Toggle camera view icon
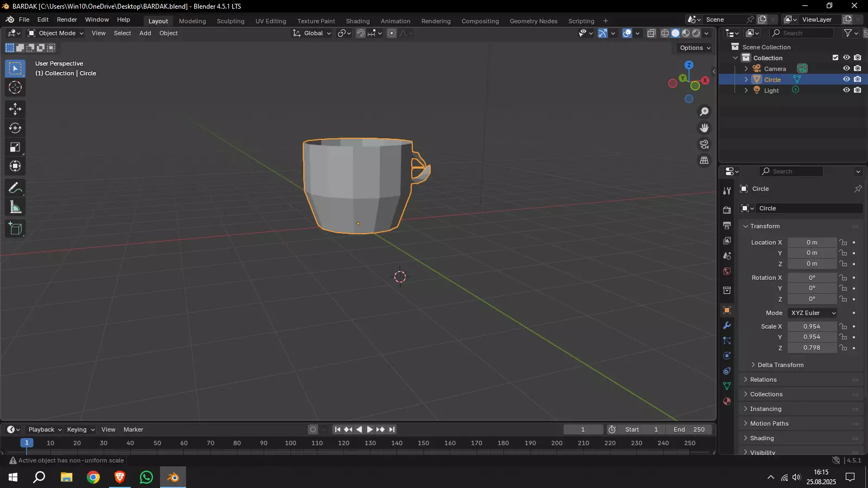 pyautogui.click(x=704, y=144)
